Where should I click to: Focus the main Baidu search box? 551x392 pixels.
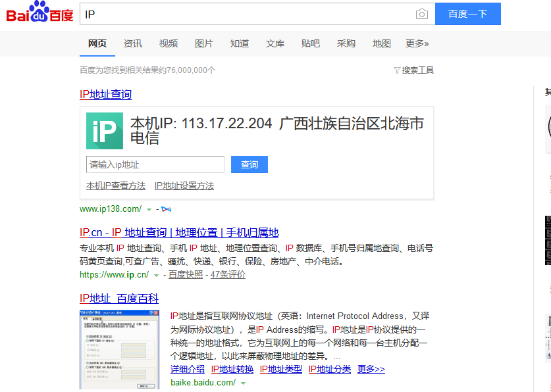247,14
